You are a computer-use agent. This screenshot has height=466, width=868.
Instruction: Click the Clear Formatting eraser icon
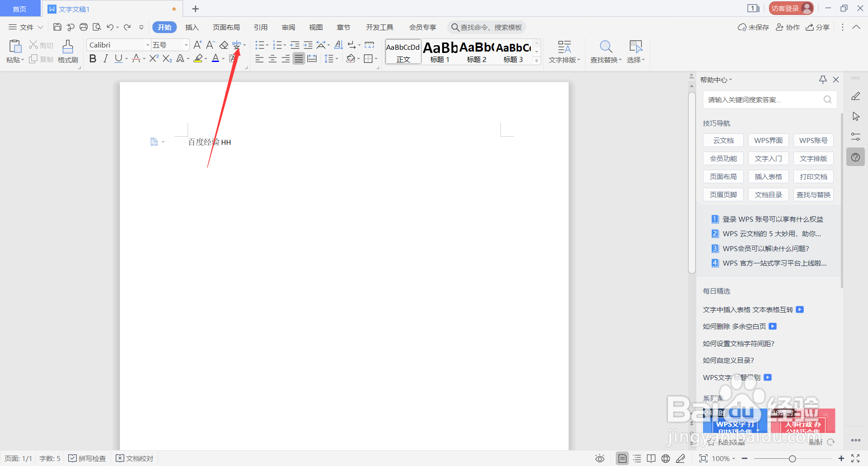224,45
